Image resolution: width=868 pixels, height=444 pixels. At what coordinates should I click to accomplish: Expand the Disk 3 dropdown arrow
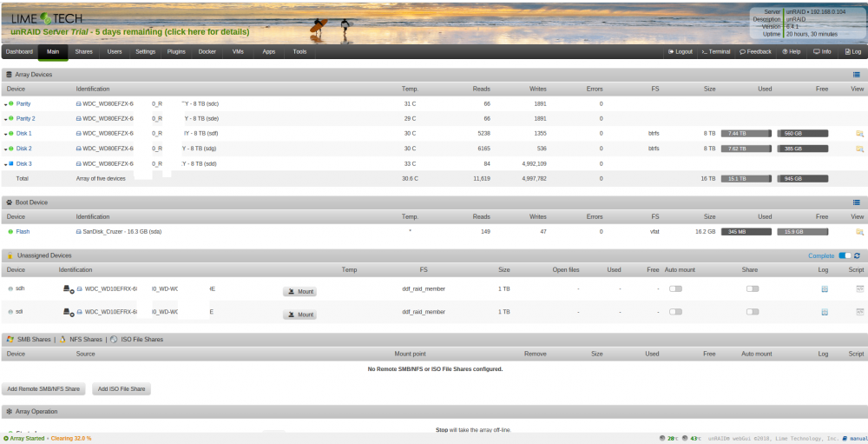(x=5, y=164)
